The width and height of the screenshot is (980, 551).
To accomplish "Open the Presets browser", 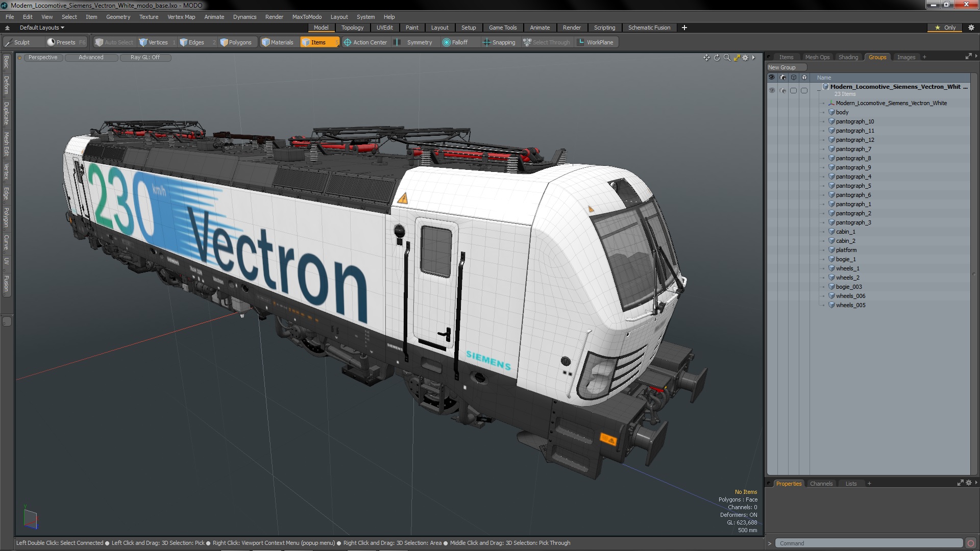I will 66,42.
